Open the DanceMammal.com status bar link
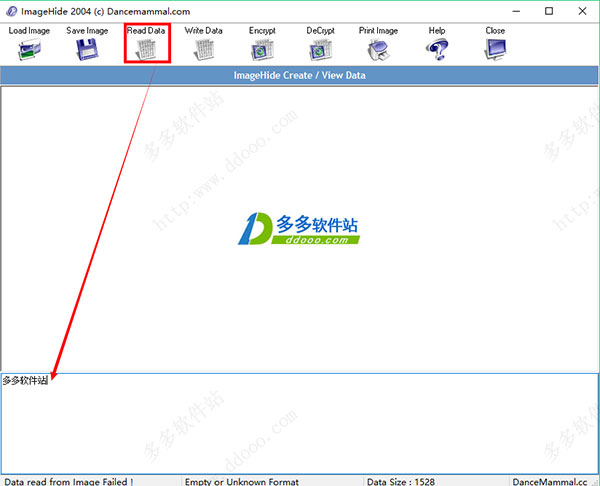The image size is (600, 486). pos(550,481)
